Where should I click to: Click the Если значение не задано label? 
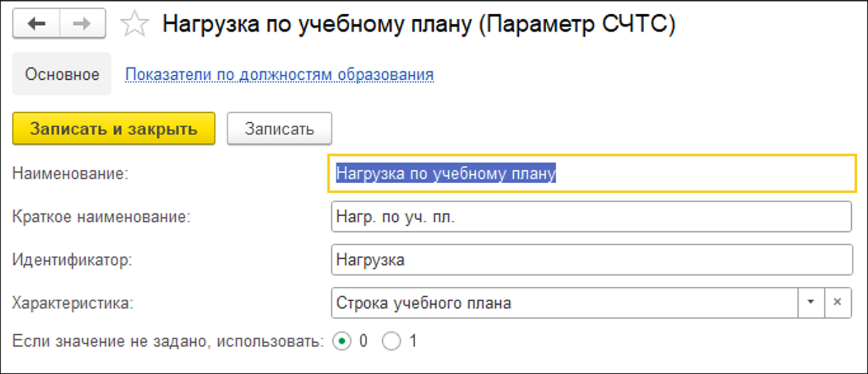168,342
